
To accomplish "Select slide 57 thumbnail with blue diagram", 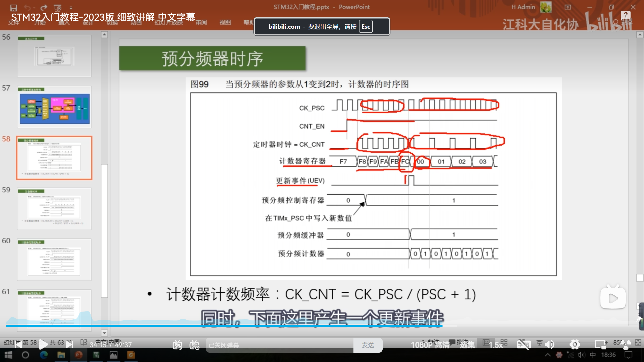I will tap(54, 107).
